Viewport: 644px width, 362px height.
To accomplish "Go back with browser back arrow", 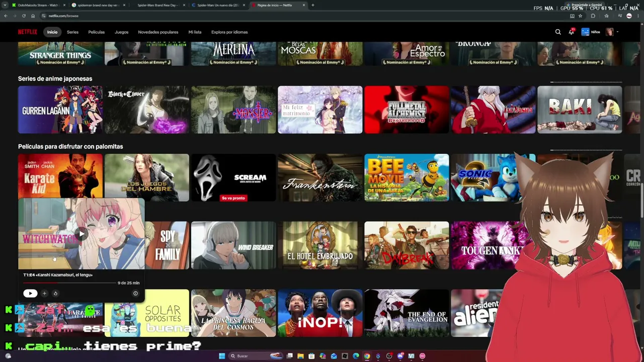I will tap(6, 16).
